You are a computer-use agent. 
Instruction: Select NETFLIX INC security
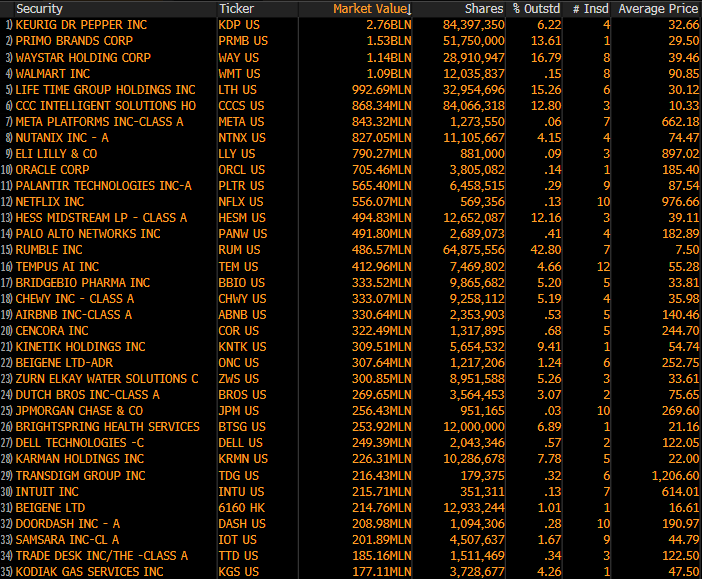50,202
